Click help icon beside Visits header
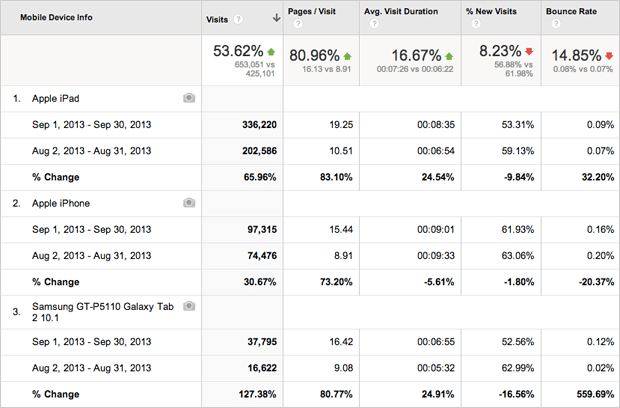 (x=236, y=18)
